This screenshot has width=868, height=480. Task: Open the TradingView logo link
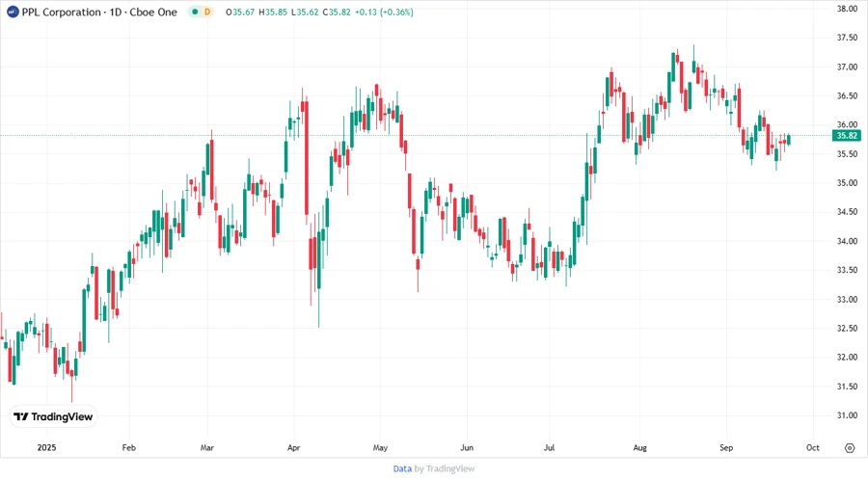pos(54,417)
